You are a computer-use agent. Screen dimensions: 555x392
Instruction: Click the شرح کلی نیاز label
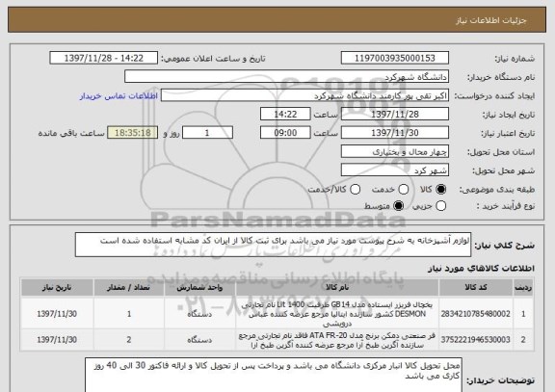point(505,246)
